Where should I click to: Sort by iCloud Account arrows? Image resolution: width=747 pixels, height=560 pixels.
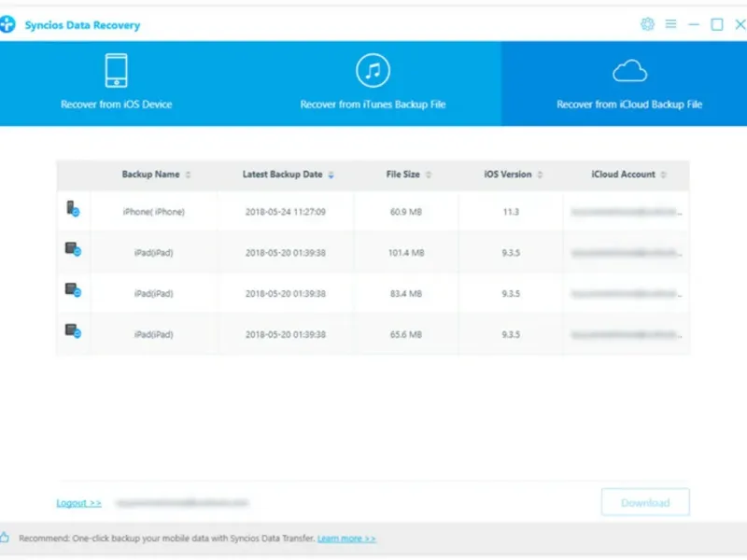tap(663, 175)
